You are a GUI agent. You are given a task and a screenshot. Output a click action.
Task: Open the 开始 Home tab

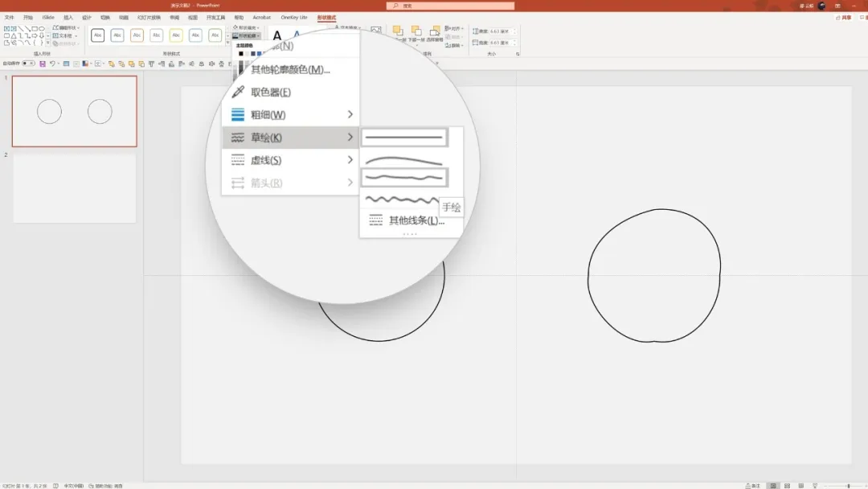point(27,18)
